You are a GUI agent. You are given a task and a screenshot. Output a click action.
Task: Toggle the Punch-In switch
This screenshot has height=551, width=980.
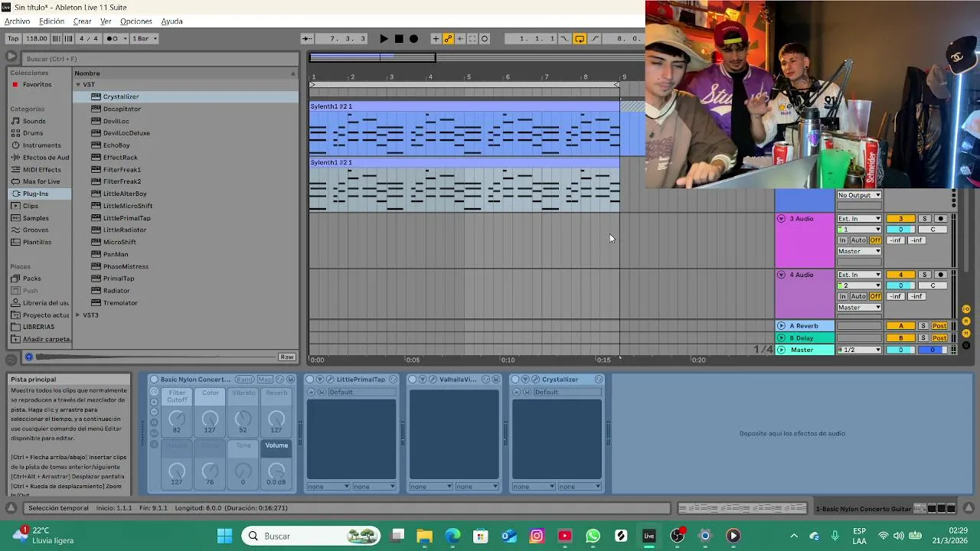pos(565,38)
